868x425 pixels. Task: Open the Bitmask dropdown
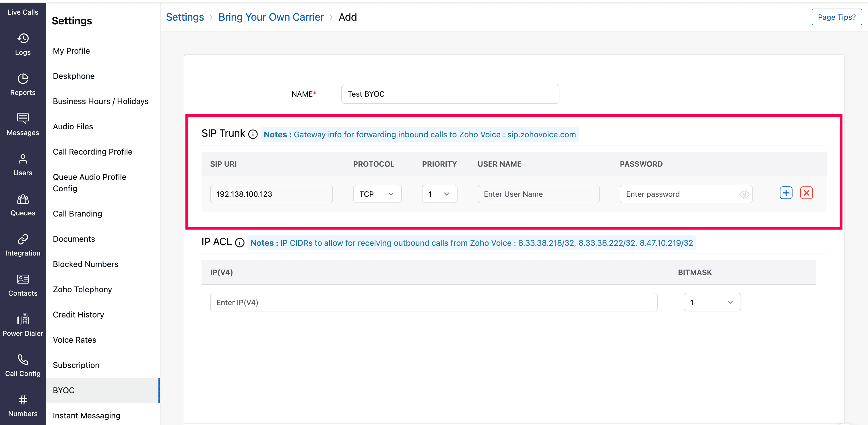pyautogui.click(x=712, y=303)
